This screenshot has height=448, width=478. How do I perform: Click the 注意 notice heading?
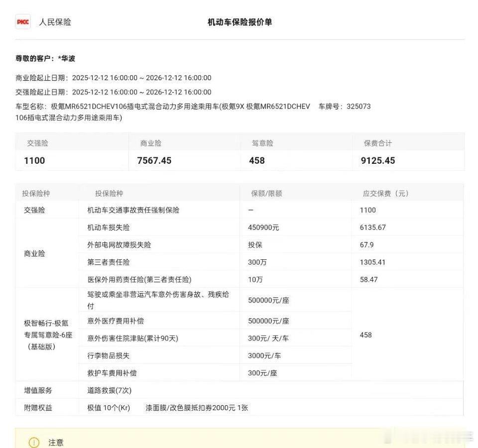click(x=56, y=443)
